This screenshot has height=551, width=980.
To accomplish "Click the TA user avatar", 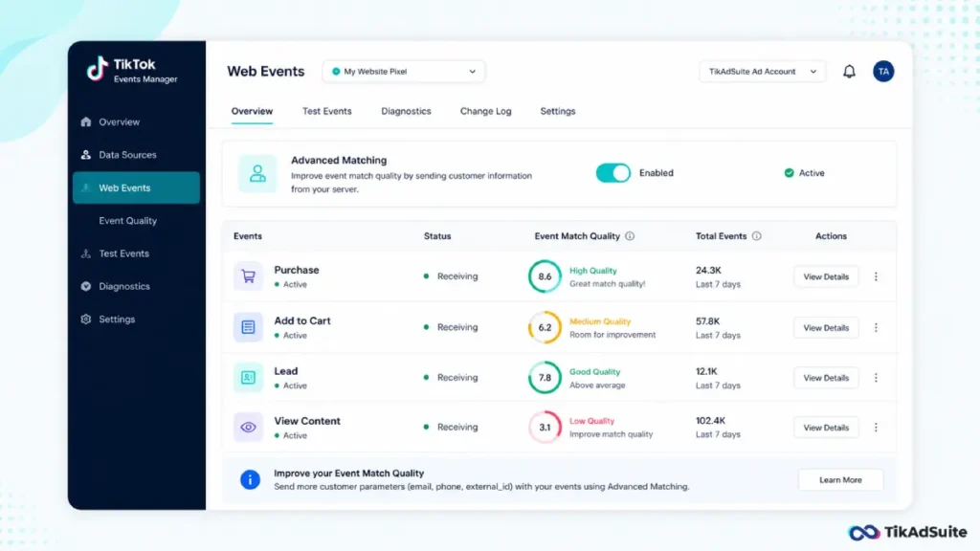I will [x=883, y=71].
